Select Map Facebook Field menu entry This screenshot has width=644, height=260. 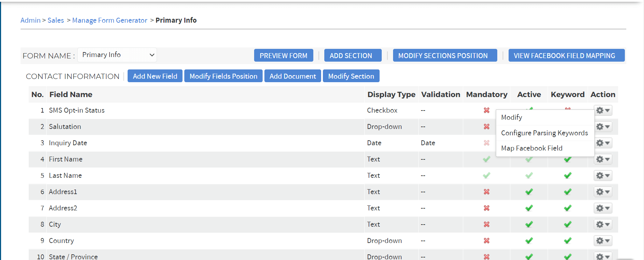531,148
